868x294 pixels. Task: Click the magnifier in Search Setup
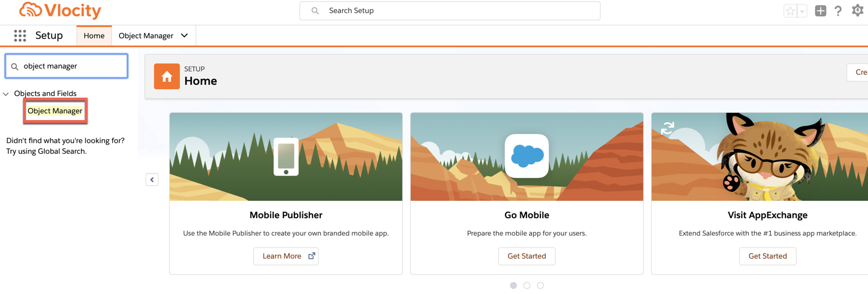(315, 11)
